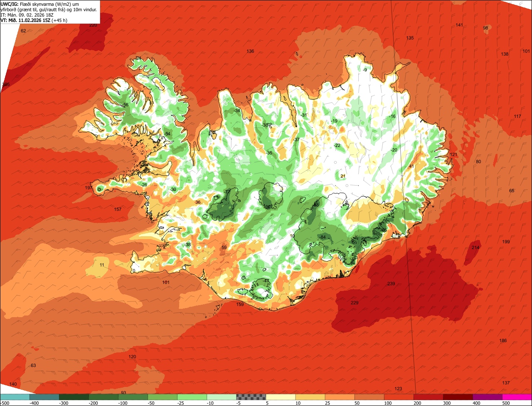Select the -200 to -100 legend color swatch
532x406 pixels.
(x=103, y=397)
